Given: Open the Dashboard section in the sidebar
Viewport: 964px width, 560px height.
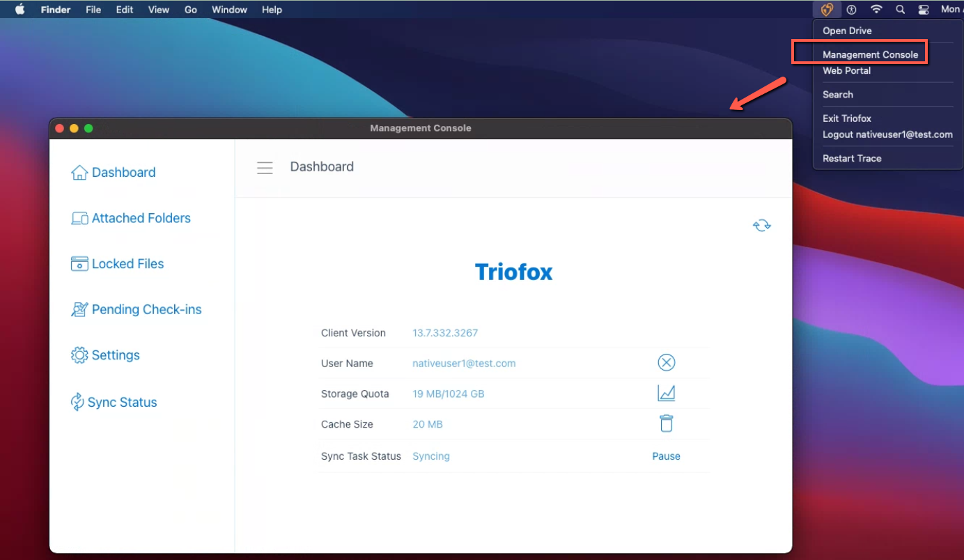Looking at the screenshot, I should 114,172.
